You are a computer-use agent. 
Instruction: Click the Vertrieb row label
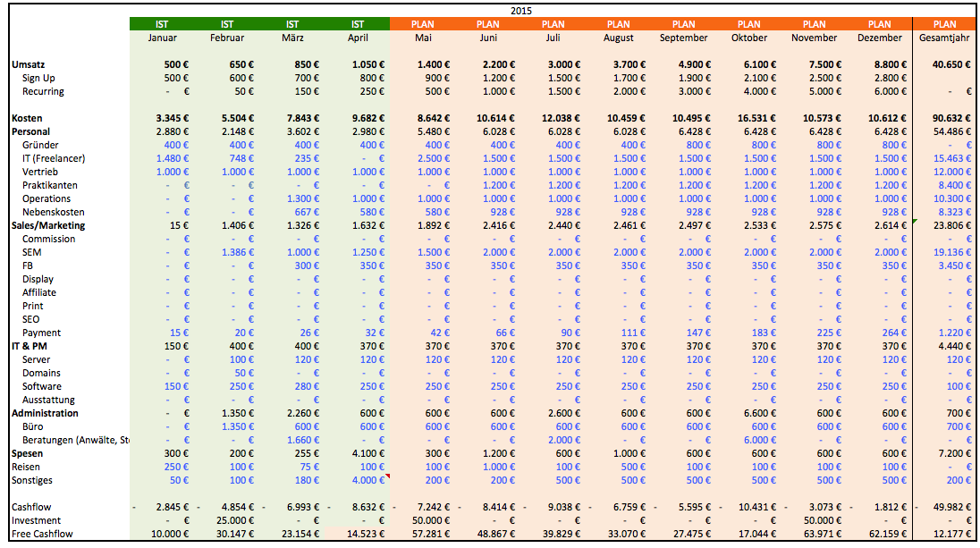point(40,172)
